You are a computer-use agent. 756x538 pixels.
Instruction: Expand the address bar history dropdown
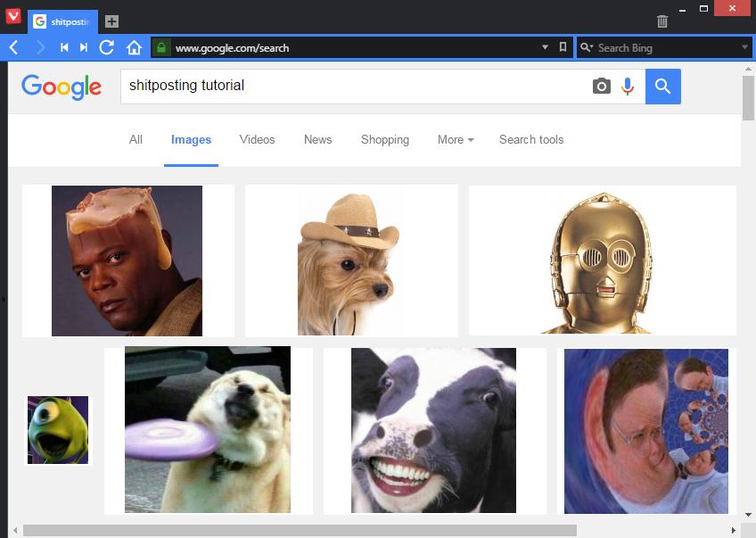546,47
